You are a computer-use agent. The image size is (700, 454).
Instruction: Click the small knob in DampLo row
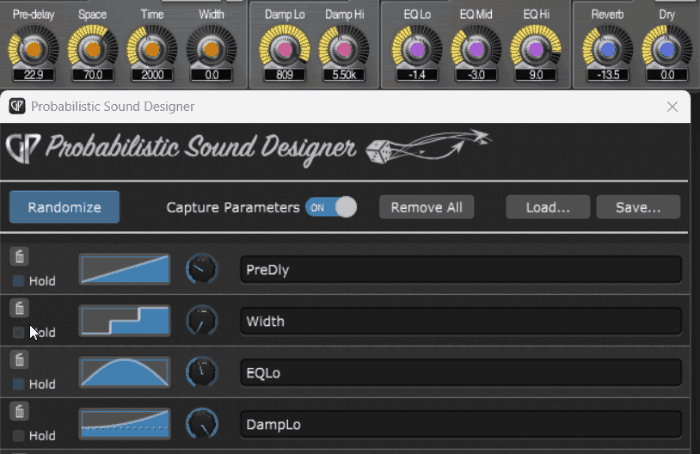pyautogui.click(x=202, y=424)
